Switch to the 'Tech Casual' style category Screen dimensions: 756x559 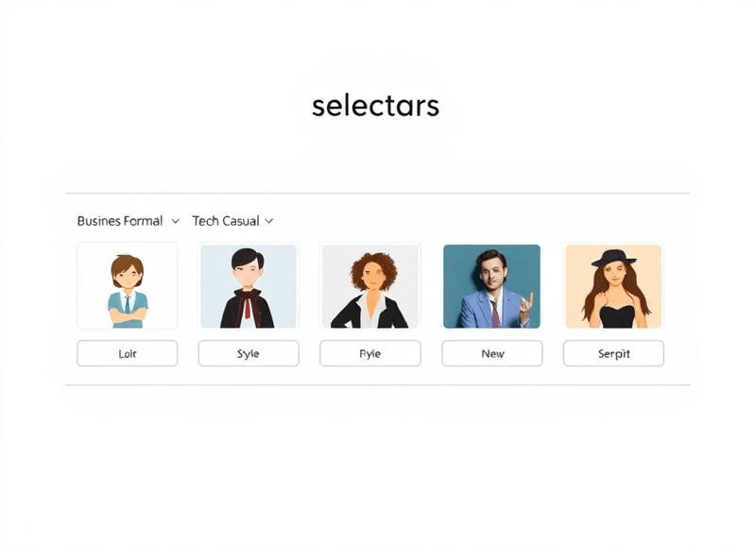(x=227, y=220)
